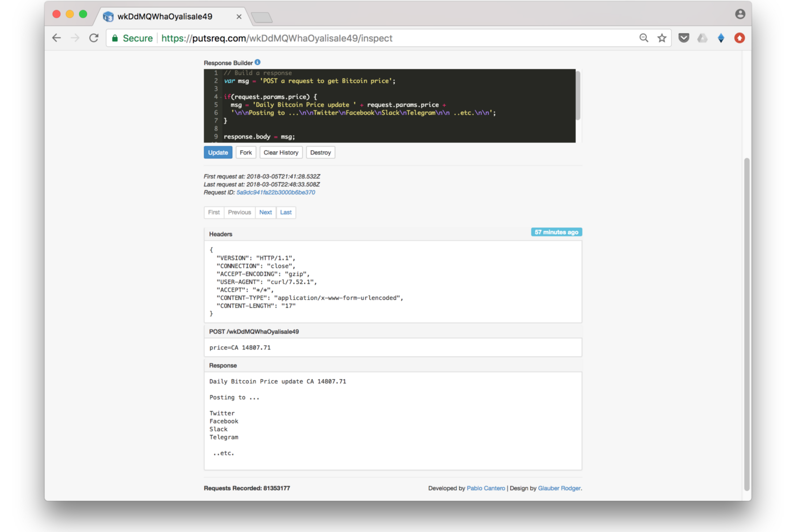Select the wkDdMQWhaOyalisale49 browser tab
The image size is (798, 532).
click(x=165, y=16)
